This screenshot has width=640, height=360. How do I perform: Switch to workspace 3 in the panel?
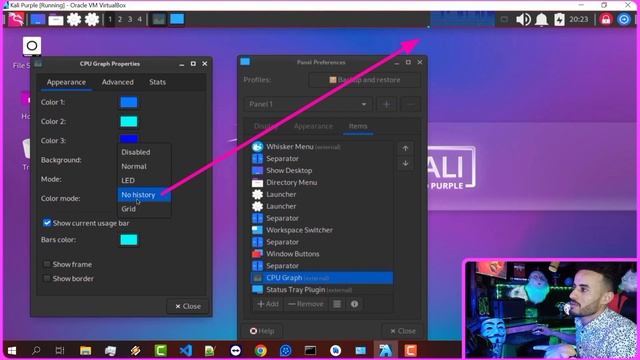click(130, 19)
